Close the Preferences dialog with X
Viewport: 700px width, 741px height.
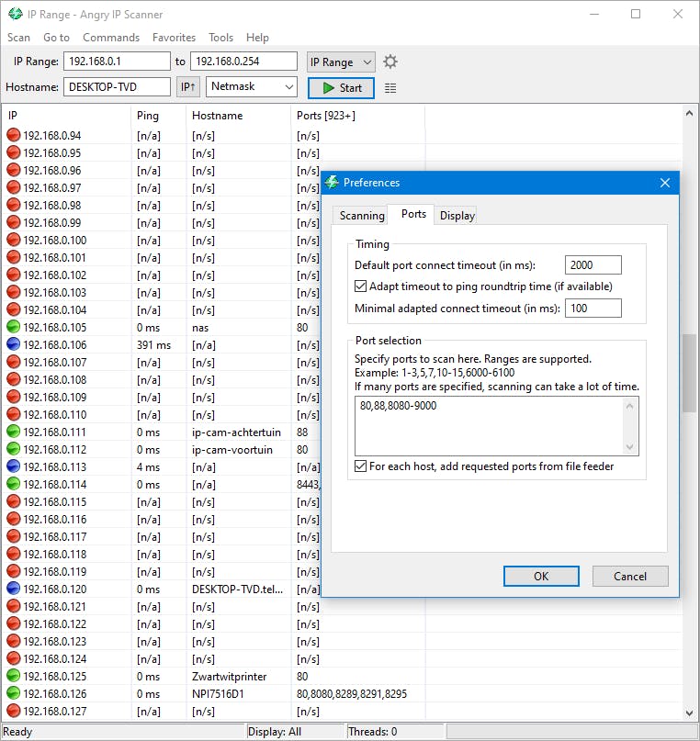pyautogui.click(x=664, y=183)
